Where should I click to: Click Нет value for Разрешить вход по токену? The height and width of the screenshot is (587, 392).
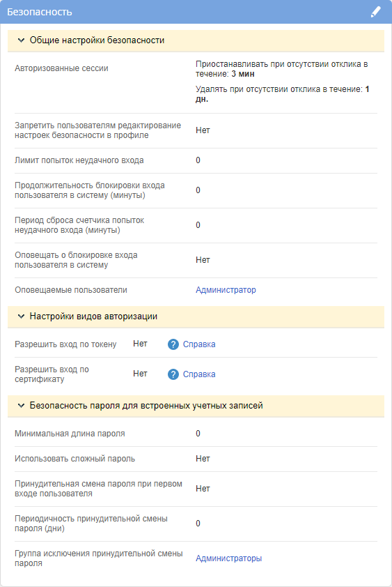coord(140,344)
